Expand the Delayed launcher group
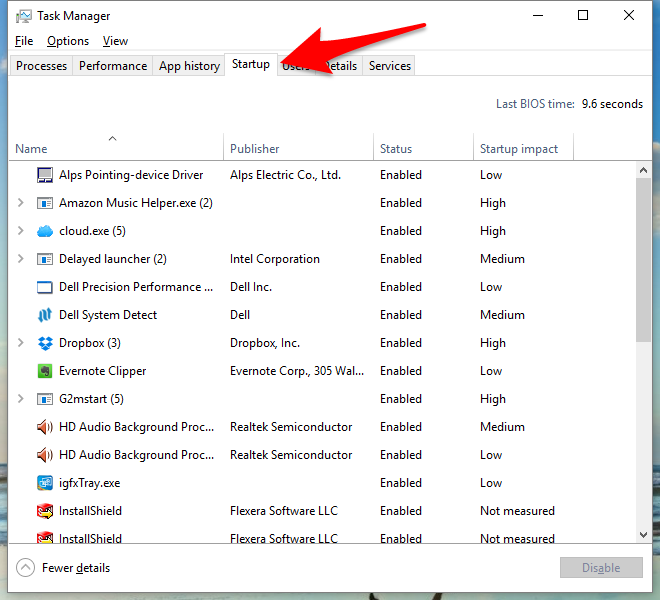This screenshot has width=660, height=600. click(x=21, y=259)
